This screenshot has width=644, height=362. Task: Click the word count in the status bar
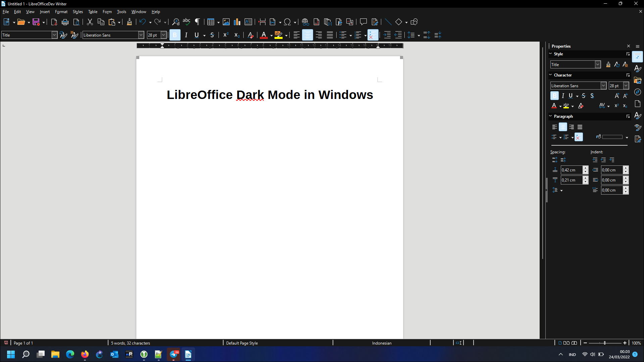(x=130, y=343)
